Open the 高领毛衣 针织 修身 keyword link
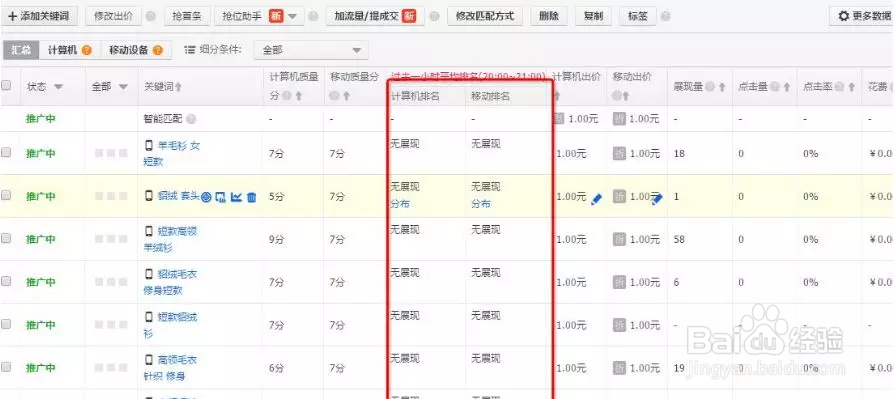This screenshot has width=895, height=399. pos(171,368)
